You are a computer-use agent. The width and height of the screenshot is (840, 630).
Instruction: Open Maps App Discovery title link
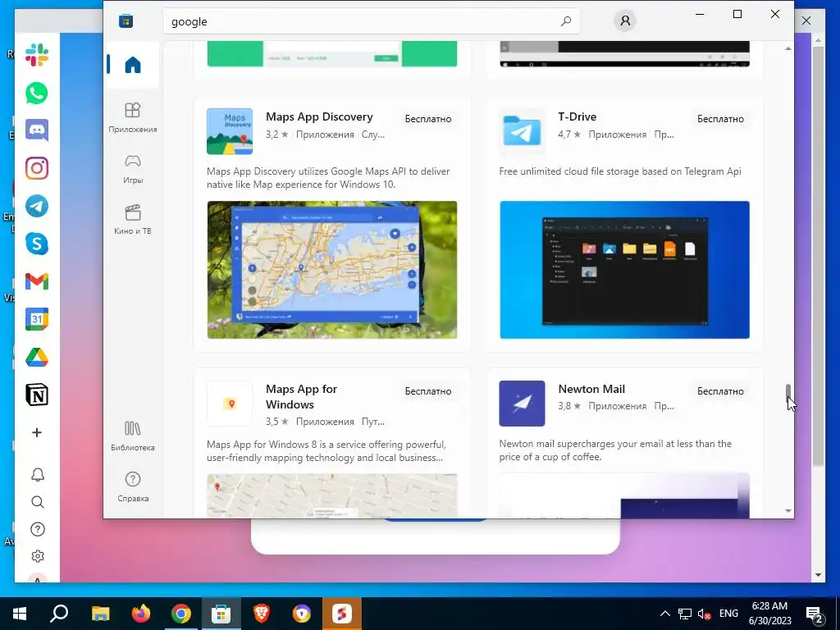(319, 116)
